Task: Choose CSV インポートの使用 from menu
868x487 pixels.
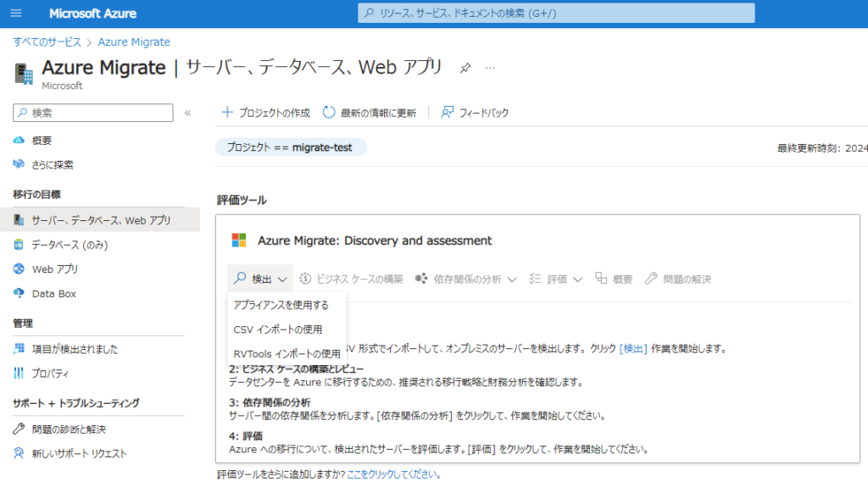Action: point(278,329)
